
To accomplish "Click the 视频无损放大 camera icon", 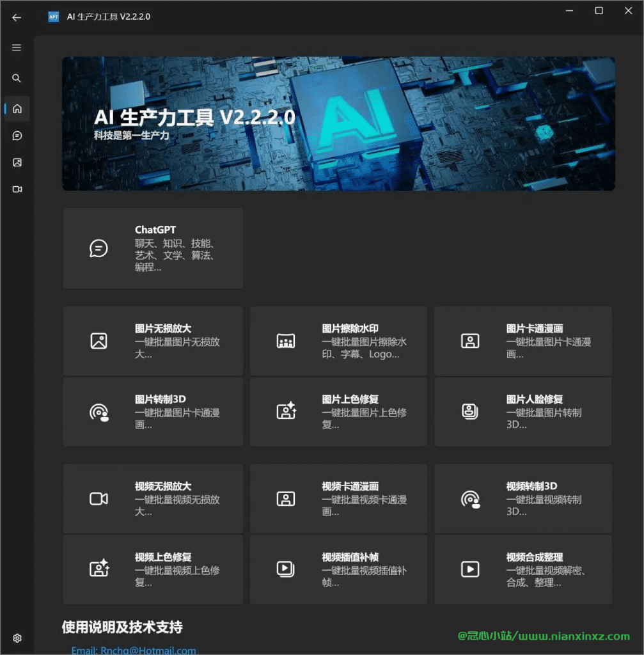I will [x=99, y=499].
